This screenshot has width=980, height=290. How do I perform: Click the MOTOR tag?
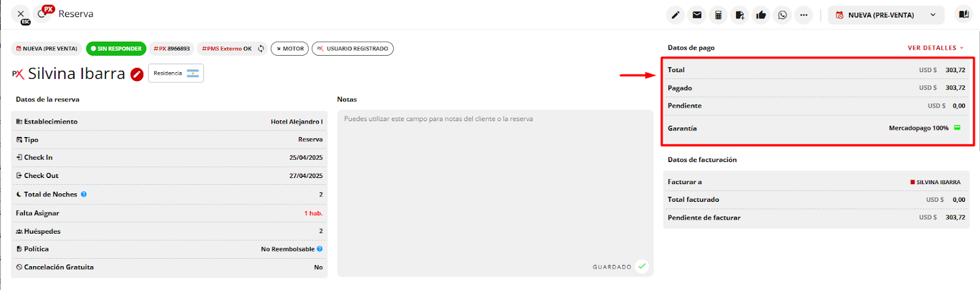click(290, 49)
